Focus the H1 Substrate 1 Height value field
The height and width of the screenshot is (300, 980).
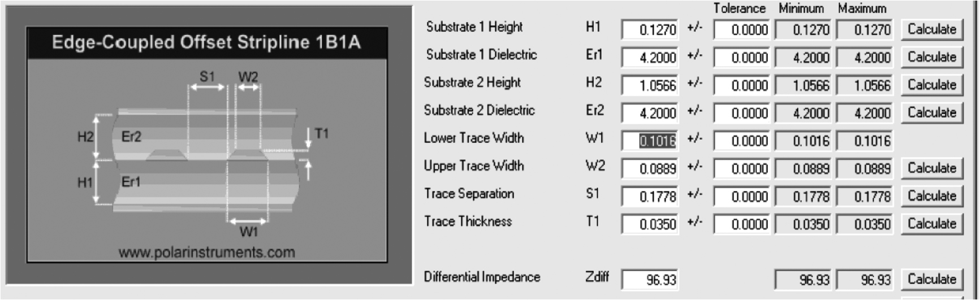coord(650,30)
